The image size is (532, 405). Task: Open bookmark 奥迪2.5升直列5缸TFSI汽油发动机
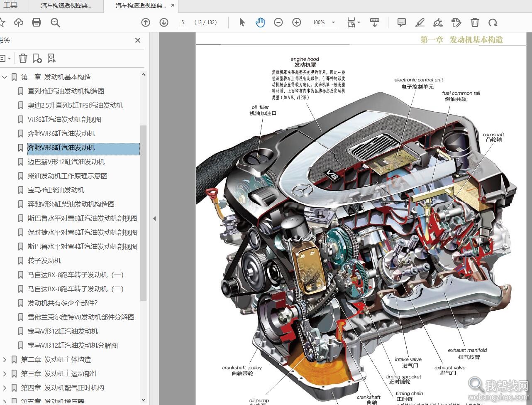76,105
